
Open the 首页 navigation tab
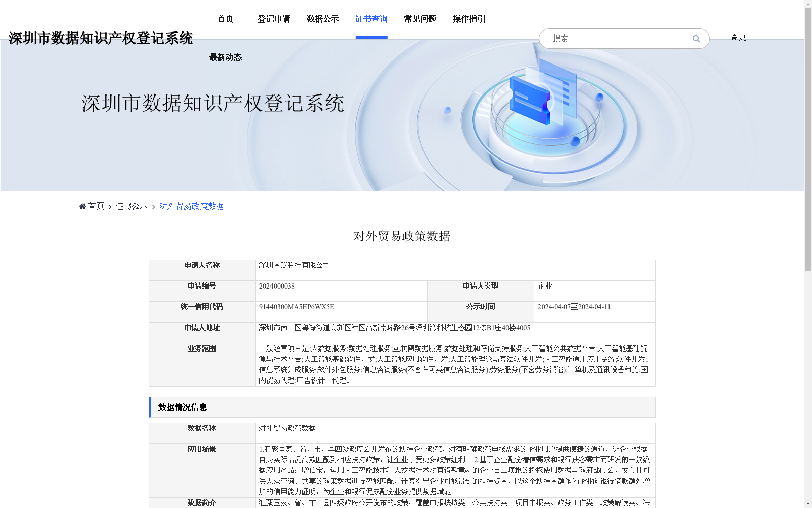225,19
